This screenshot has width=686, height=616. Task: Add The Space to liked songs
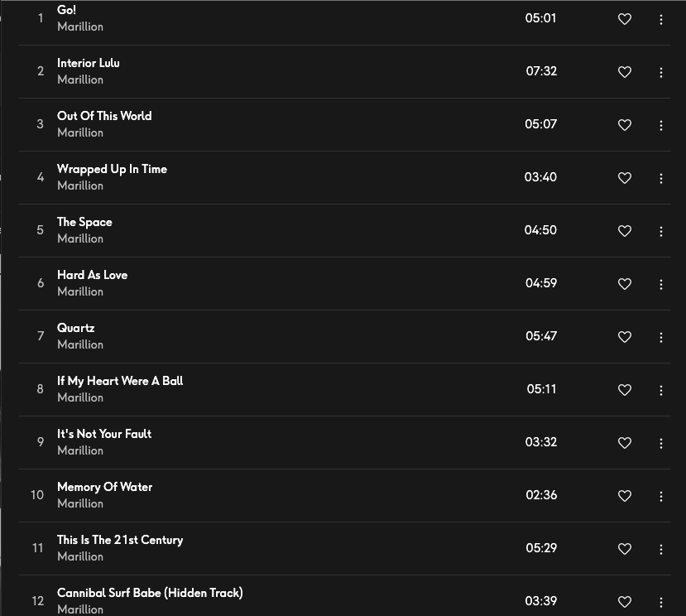(x=625, y=231)
